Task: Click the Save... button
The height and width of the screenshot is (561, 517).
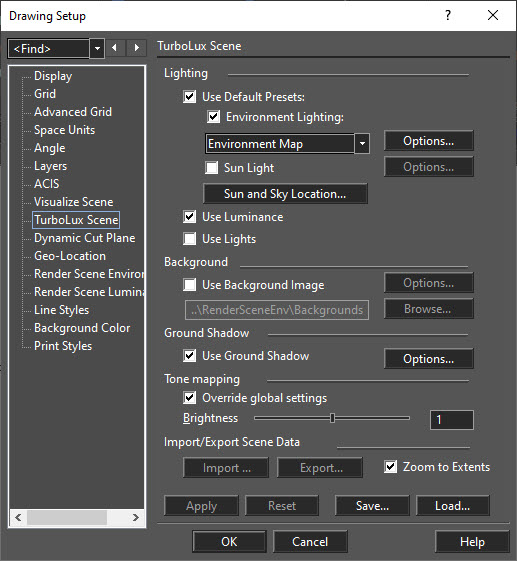Action: click(x=372, y=506)
